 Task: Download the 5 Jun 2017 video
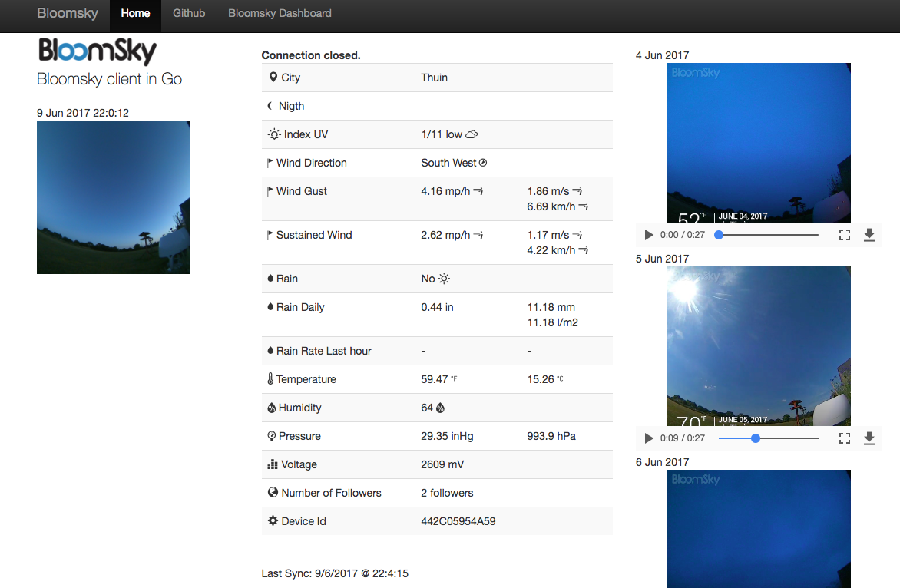[869, 438]
